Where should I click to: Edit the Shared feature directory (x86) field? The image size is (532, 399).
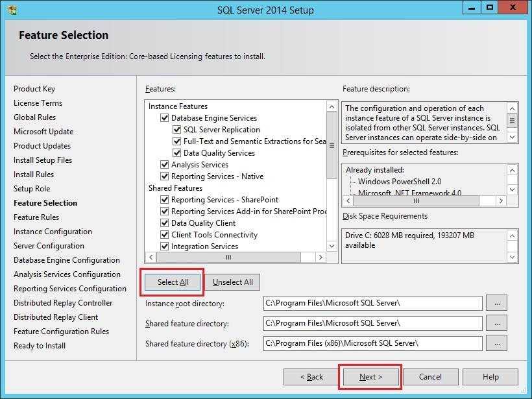(372, 343)
